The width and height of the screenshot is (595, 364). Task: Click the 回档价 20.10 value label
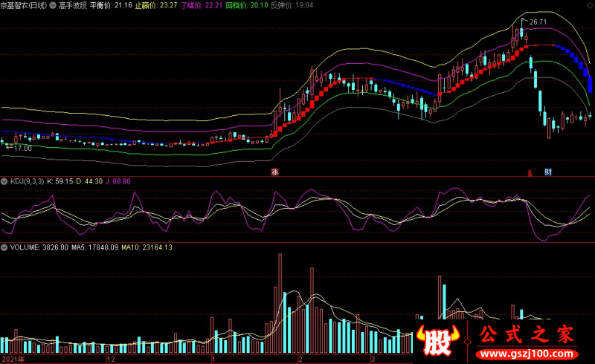coord(247,5)
